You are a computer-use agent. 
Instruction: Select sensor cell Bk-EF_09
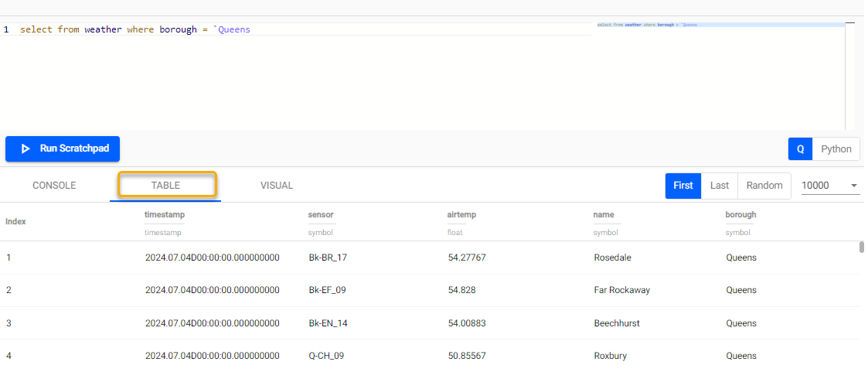coord(327,290)
